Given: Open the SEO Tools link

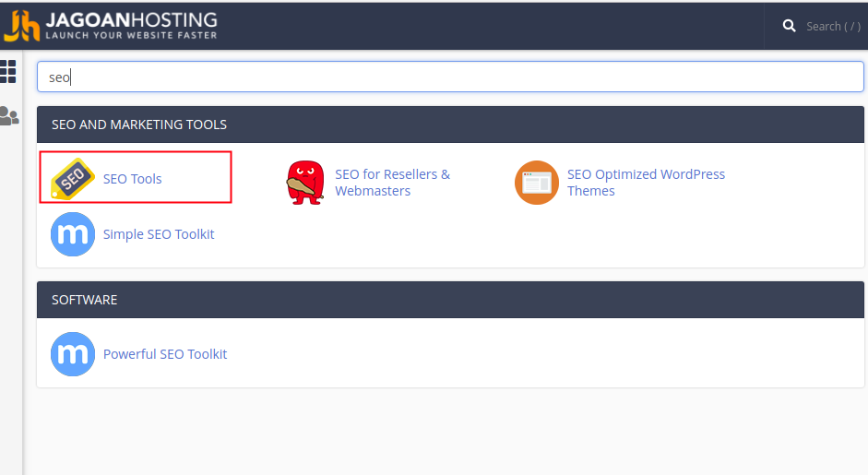Looking at the screenshot, I should (132, 179).
